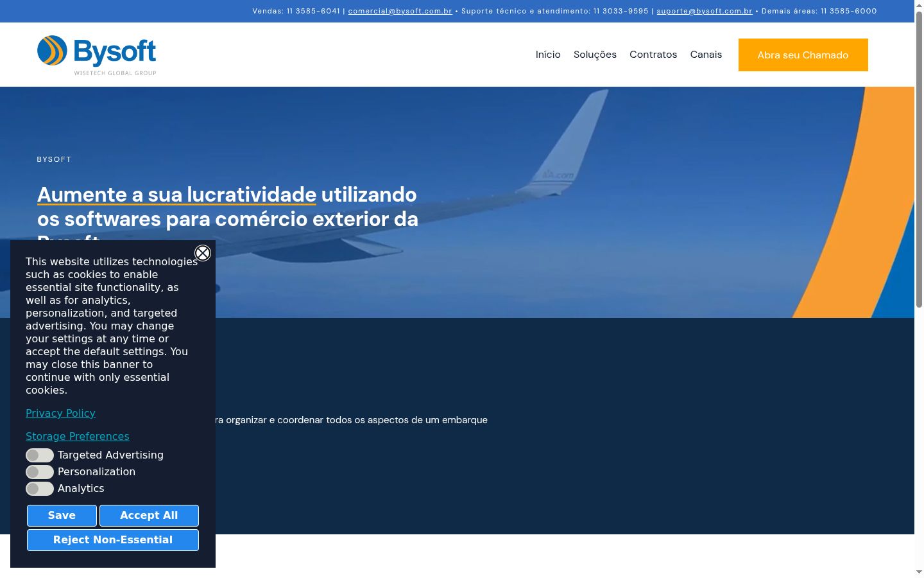
Task: Click the page vertical scrollbar thumb
Action: [919, 159]
